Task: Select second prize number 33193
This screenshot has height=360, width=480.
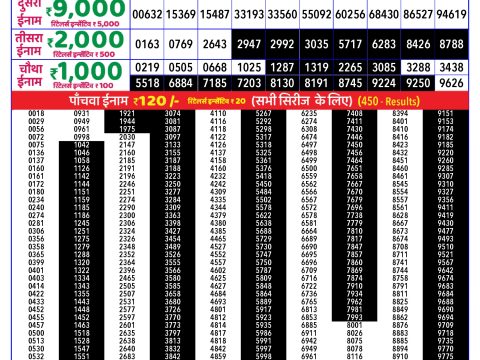Action: [x=249, y=15]
